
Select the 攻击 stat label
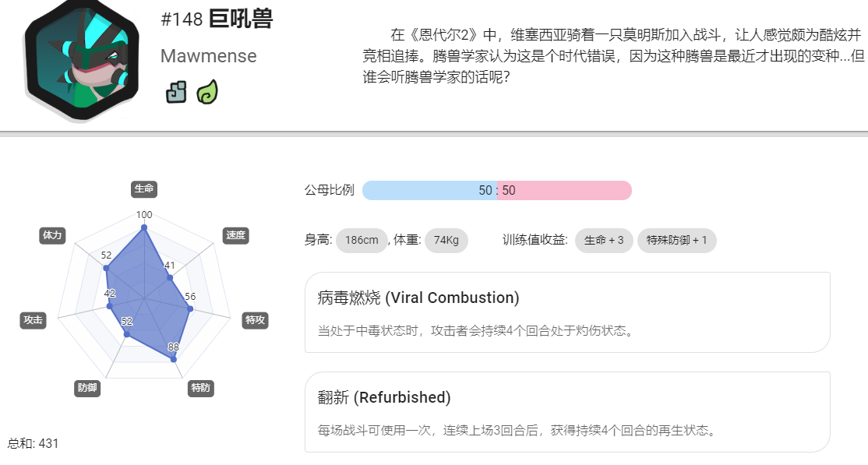[x=33, y=320]
